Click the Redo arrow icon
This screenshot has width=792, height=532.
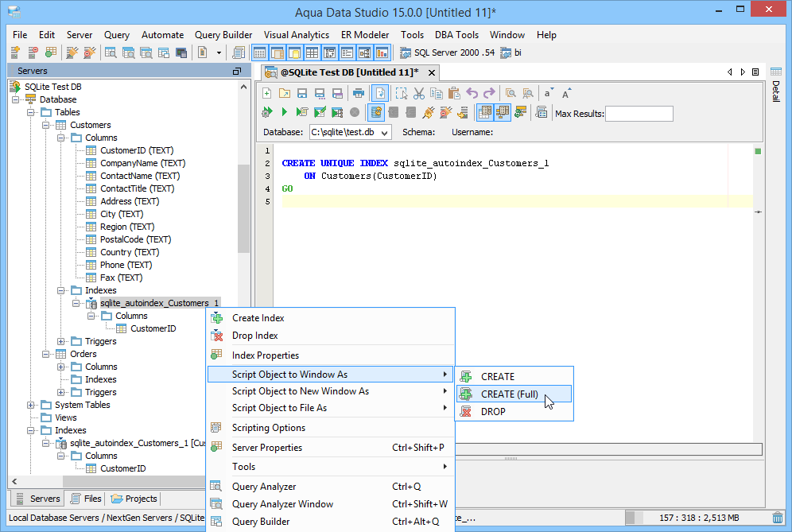pyautogui.click(x=489, y=94)
